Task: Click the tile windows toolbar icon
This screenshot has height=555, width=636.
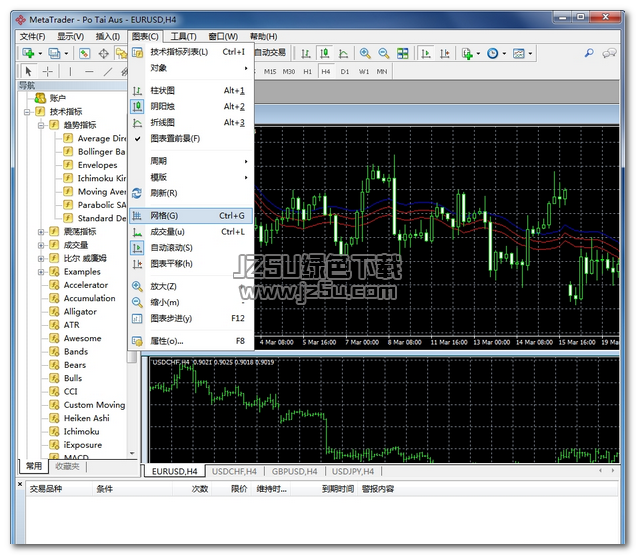Action: [402, 53]
